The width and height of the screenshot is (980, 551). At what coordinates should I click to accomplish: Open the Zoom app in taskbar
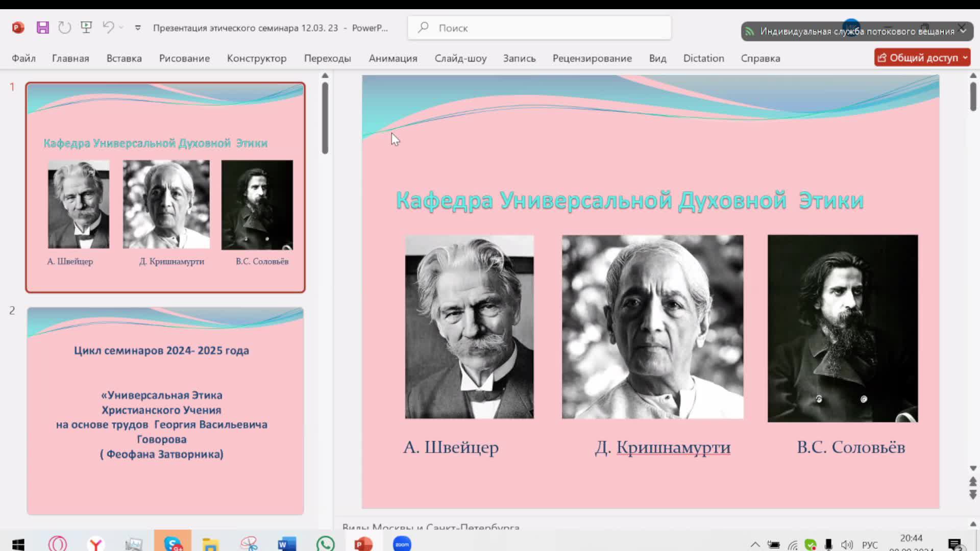click(402, 544)
